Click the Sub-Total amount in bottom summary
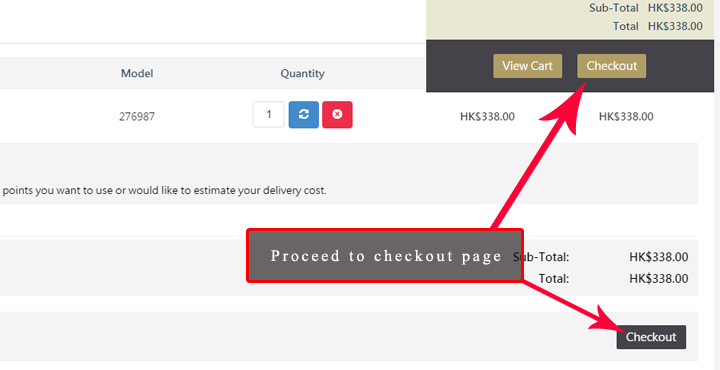Image resolution: width=720 pixels, height=370 pixels. 658,257
